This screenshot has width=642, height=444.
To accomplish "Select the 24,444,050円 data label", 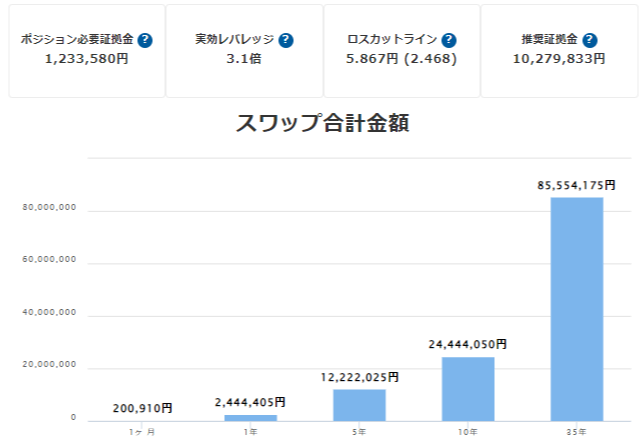I will point(468,344).
